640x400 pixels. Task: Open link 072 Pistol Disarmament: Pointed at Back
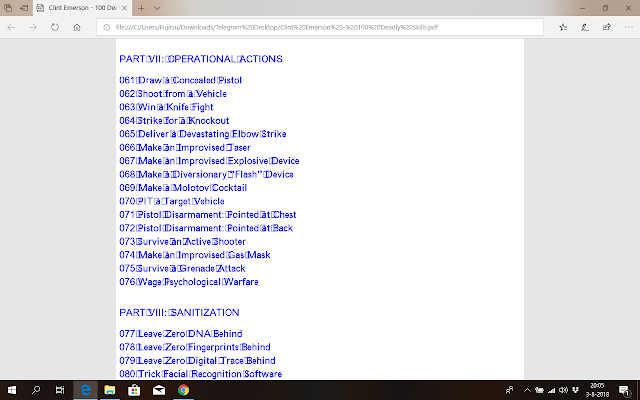[206, 228]
